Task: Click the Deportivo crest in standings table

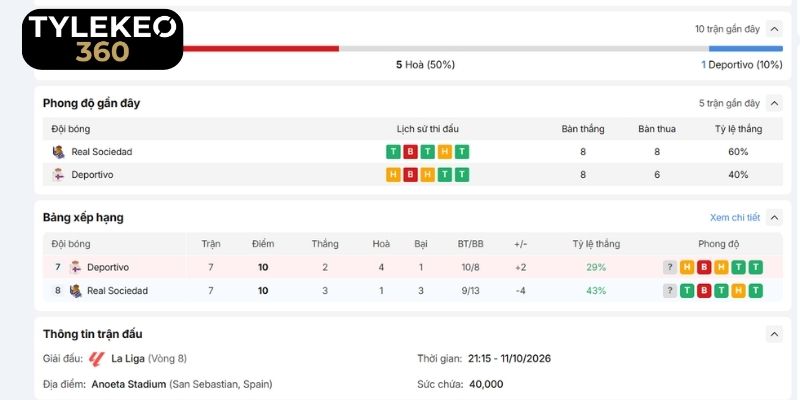Action: 76,267
